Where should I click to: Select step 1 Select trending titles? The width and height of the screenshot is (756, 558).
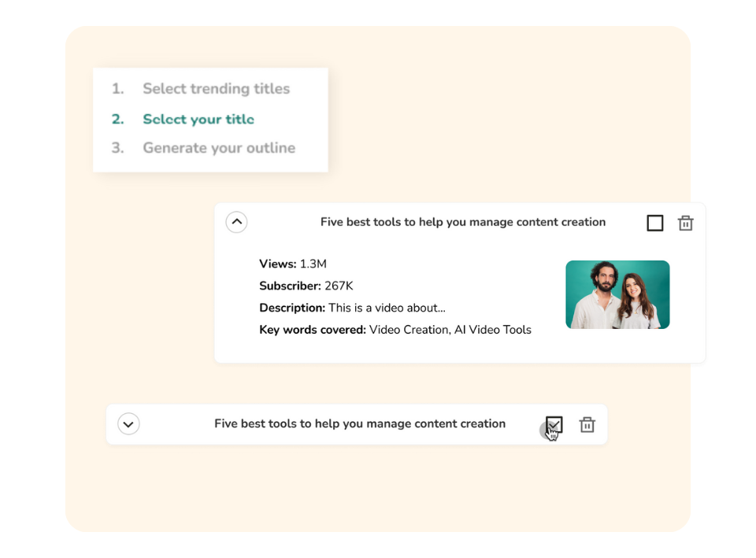216,89
